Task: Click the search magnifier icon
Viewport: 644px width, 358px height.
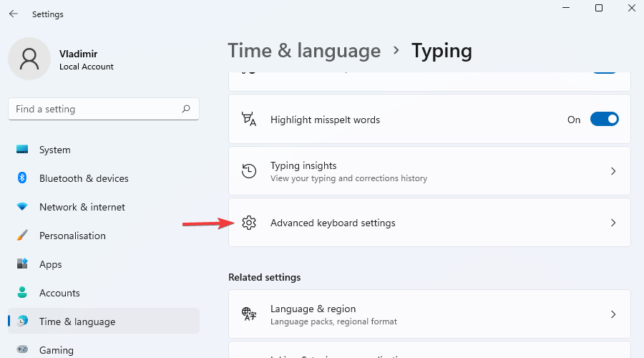Action: point(186,109)
